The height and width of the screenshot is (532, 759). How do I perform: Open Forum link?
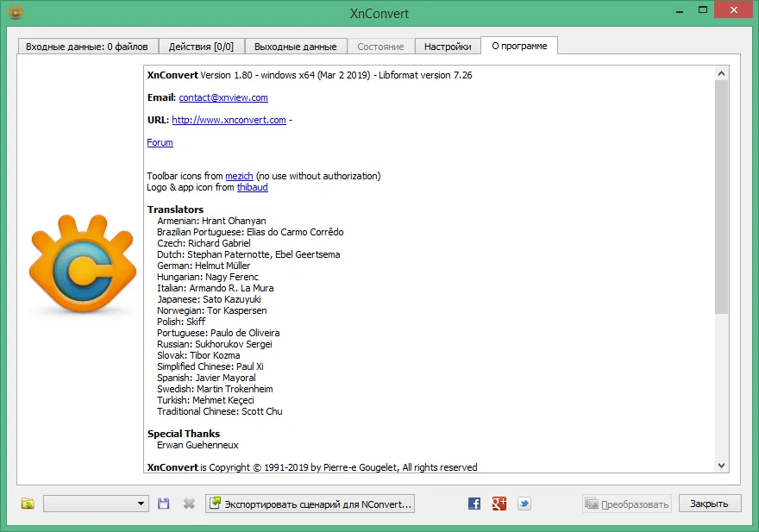click(160, 142)
